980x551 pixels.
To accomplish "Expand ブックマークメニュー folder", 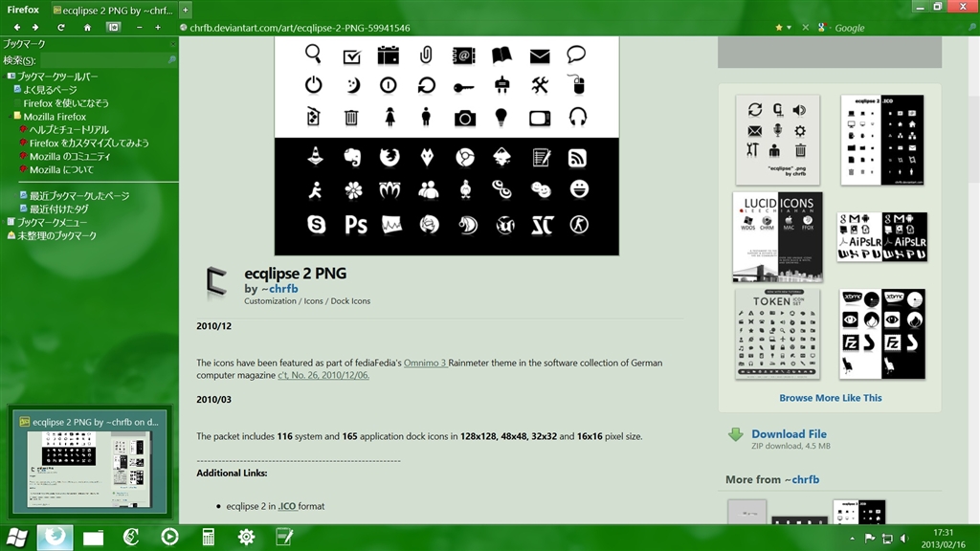I will pos(5,222).
